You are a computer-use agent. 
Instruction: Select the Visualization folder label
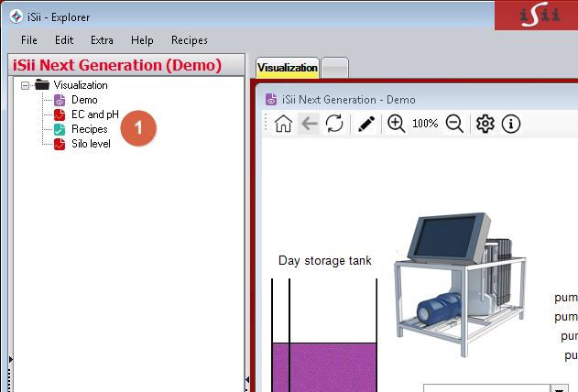coord(81,85)
